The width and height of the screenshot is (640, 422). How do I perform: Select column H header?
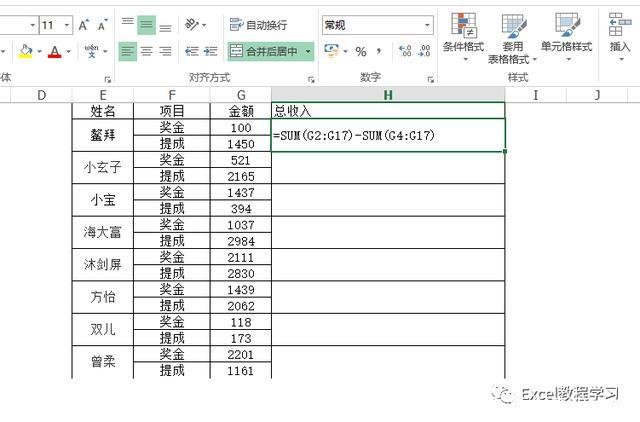click(x=388, y=95)
